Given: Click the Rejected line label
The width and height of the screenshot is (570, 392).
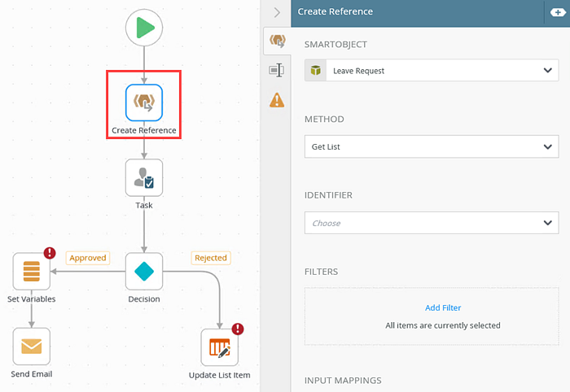Looking at the screenshot, I should pos(211,258).
